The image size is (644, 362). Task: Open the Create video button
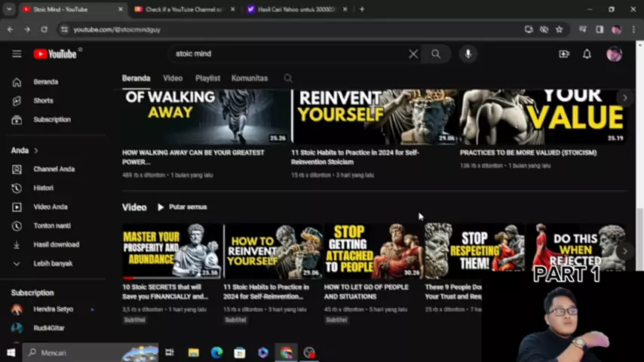563,54
